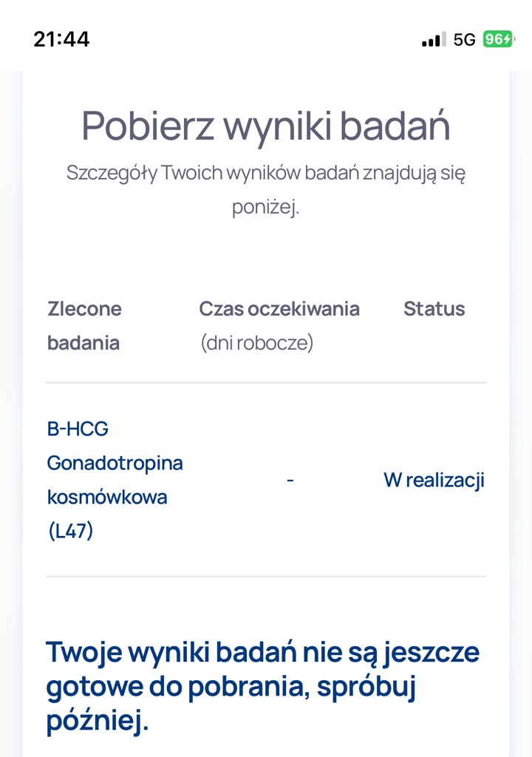The image size is (532, 757).
Task: Click the dash in the waiting time column
Action: (x=290, y=480)
